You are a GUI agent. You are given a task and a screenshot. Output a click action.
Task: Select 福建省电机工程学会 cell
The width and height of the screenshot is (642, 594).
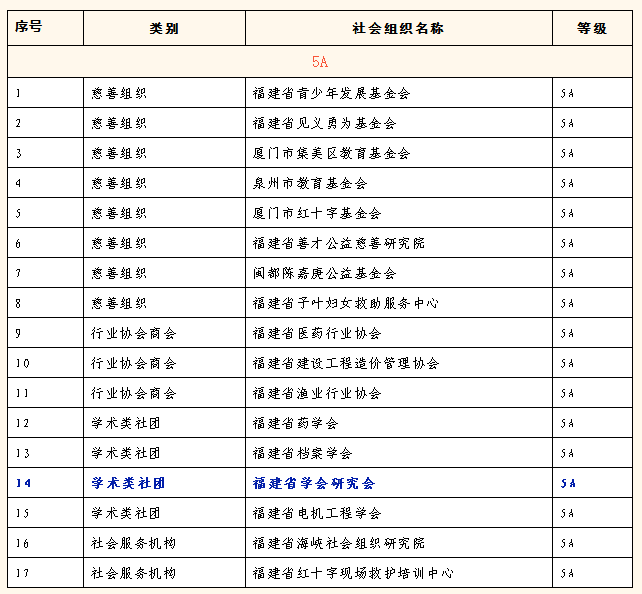click(x=317, y=513)
